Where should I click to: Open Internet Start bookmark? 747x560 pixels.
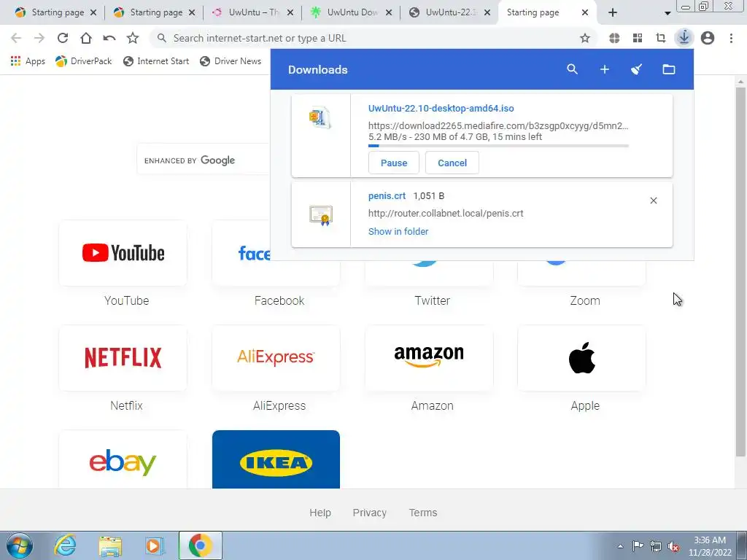156,61
